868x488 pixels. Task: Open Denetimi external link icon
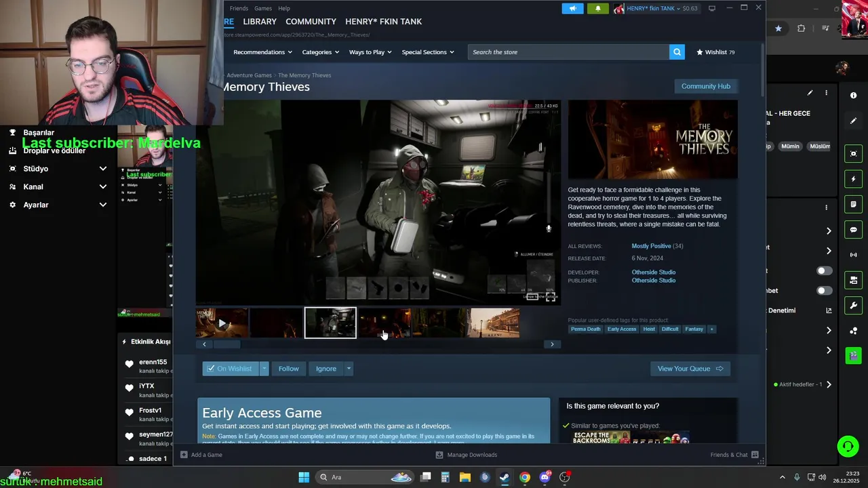click(829, 310)
